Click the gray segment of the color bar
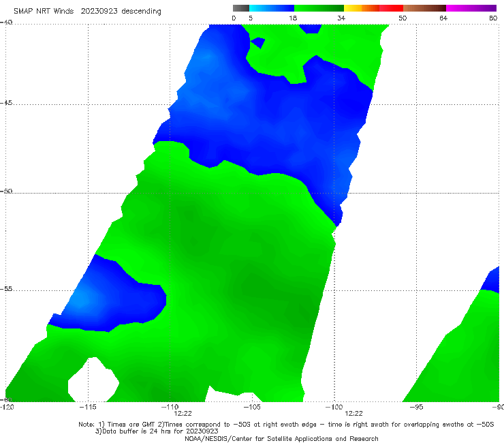Screen dimensions: 504x443 tap(241, 8)
